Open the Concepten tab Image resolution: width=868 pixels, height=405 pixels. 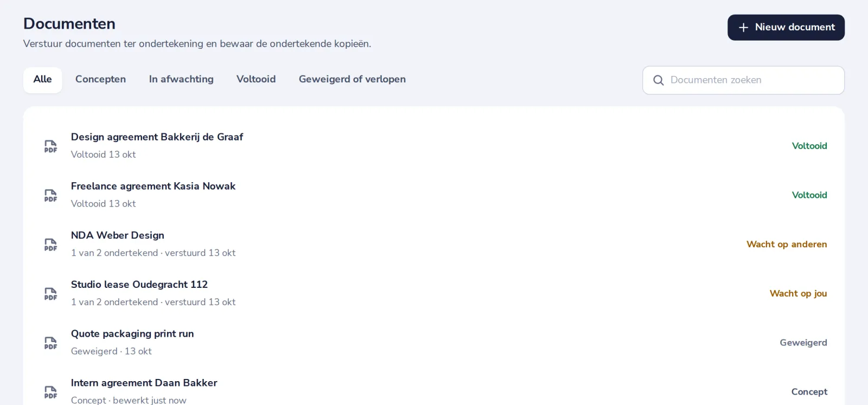tap(100, 80)
